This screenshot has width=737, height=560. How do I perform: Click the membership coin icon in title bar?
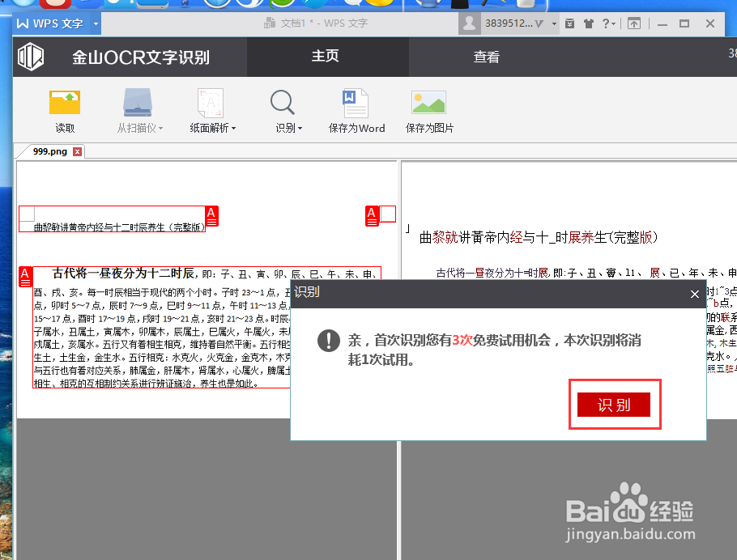569,23
